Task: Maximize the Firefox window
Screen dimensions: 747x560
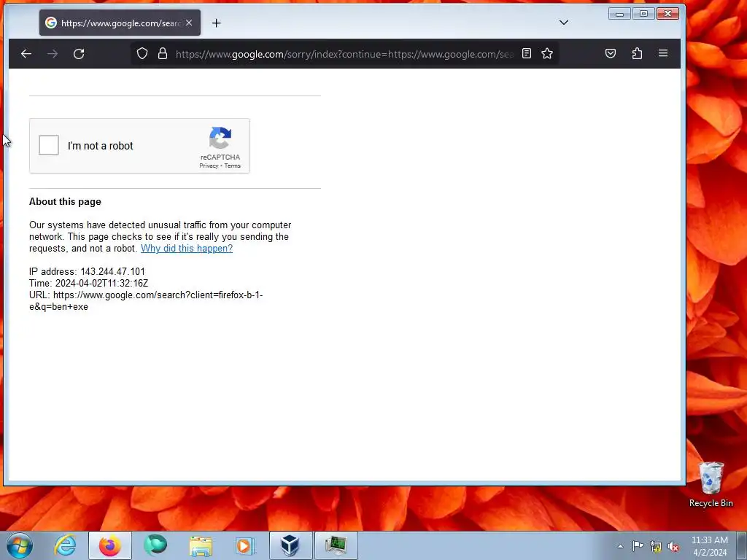Action: (643, 14)
